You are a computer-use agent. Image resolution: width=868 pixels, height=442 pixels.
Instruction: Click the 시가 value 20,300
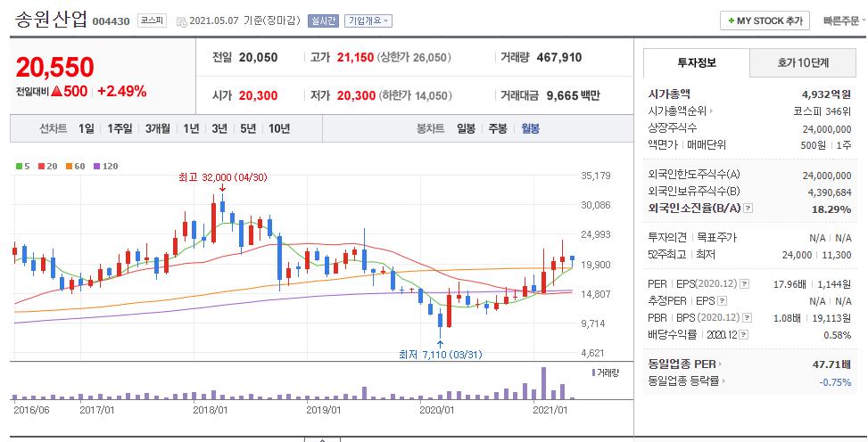[259, 95]
